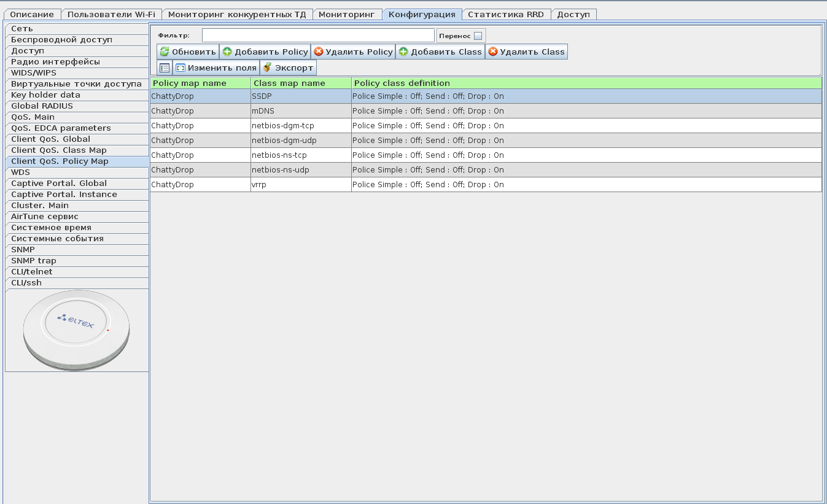
Task: Focus the Фильтр text field
Action: [x=318, y=36]
